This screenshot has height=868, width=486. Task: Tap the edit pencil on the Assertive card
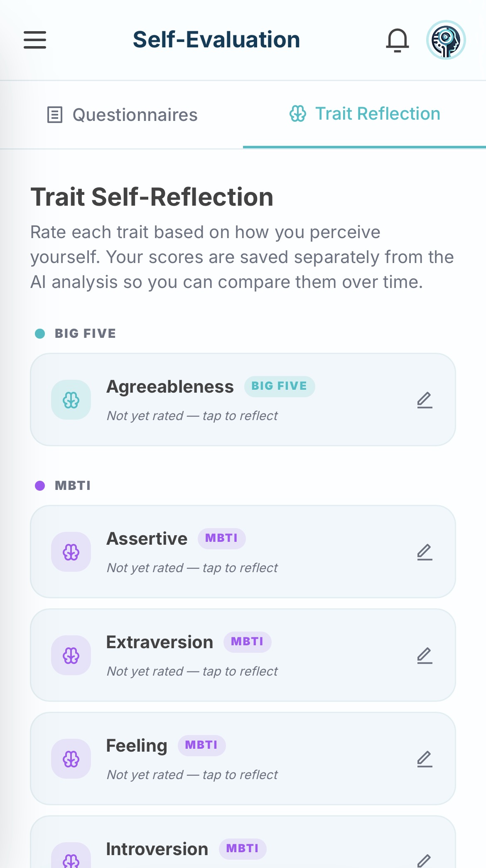tap(425, 553)
